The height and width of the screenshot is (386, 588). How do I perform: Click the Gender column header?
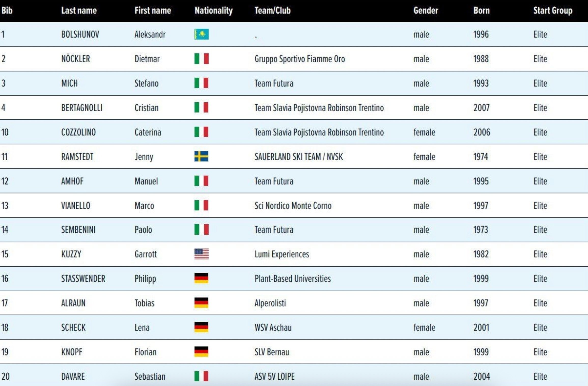point(426,10)
